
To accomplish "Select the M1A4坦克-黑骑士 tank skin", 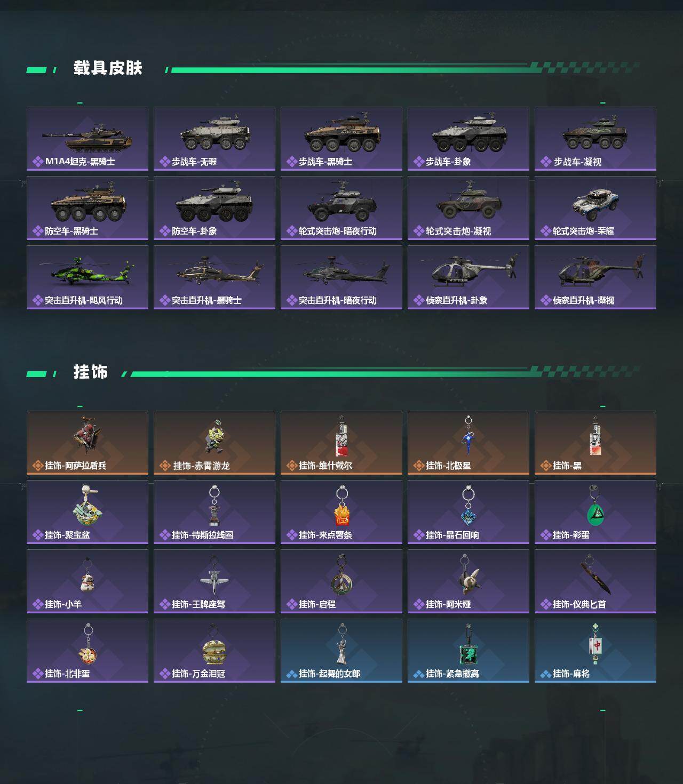I will click(x=88, y=139).
